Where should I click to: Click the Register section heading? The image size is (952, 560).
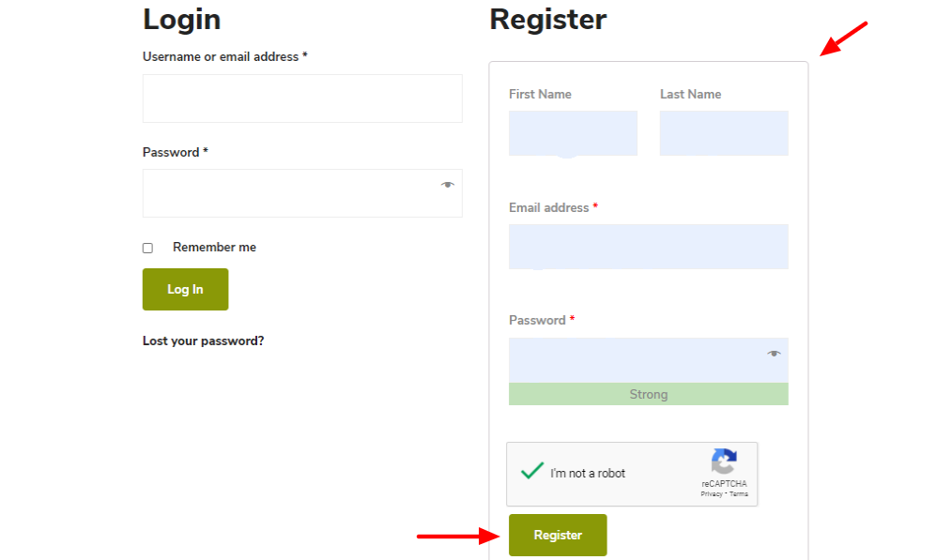click(548, 20)
